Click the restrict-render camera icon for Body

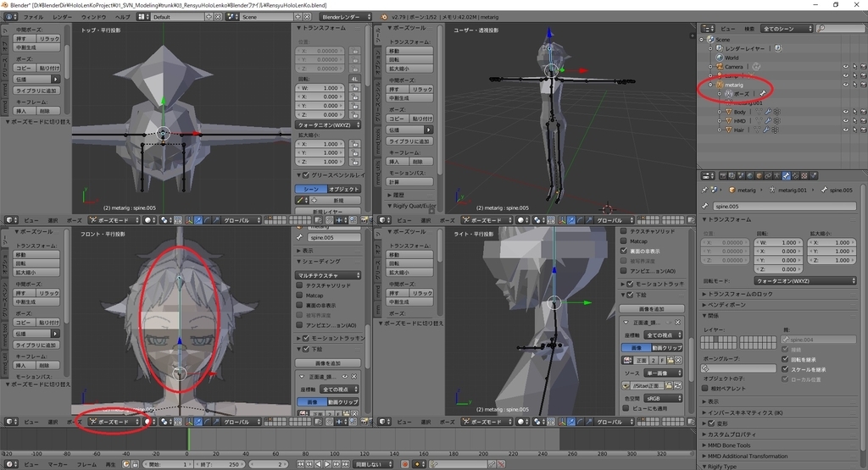[864, 112]
